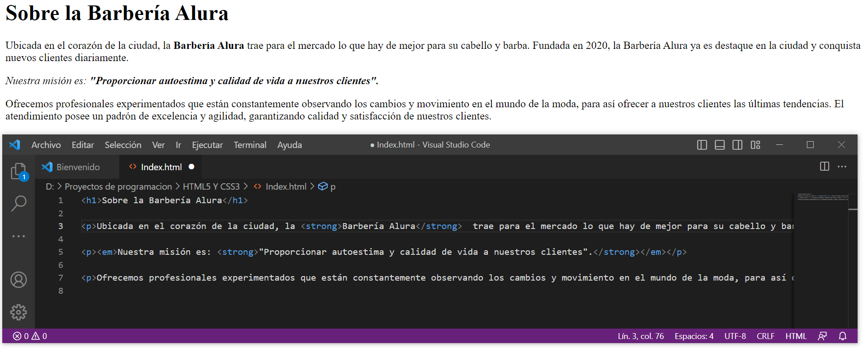Click the D: breadcrumb segment
This screenshot has width=868, height=358.
click(50, 186)
